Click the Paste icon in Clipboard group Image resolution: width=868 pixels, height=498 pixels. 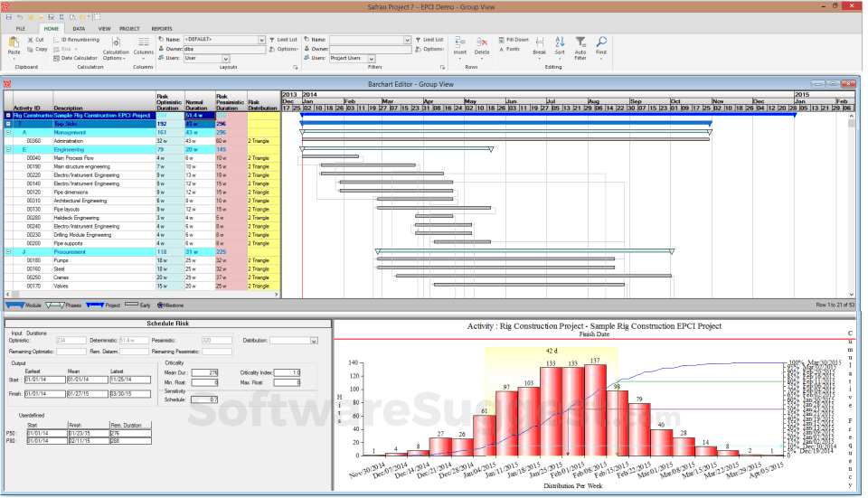(14, 42)
